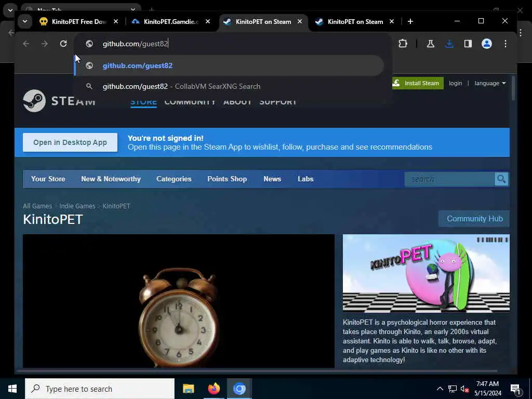This screenshot has width=532, height=399.
Task: Open the Chrome extensions puzzle icon
Action: pyautogui.click(x=403, y=44)
